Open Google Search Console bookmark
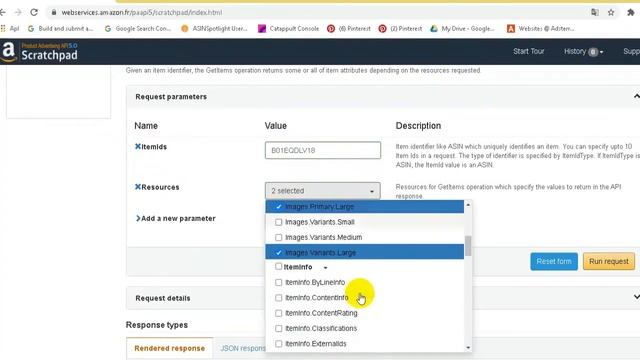Viewport: 640px width, 360px height. point(138,29)
